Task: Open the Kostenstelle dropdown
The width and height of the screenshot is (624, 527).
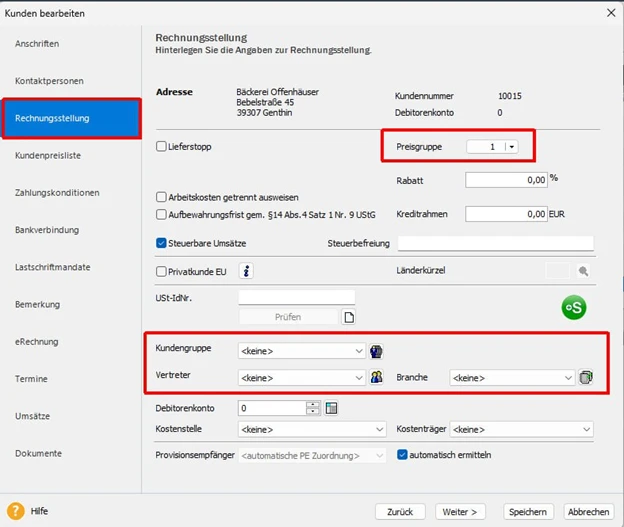Action: (380, 429)
